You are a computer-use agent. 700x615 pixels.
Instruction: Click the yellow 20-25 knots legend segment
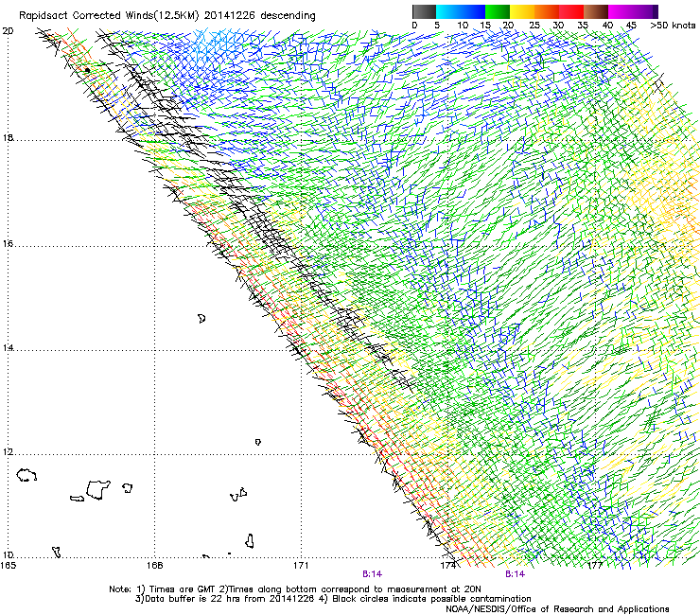[522, 11]
